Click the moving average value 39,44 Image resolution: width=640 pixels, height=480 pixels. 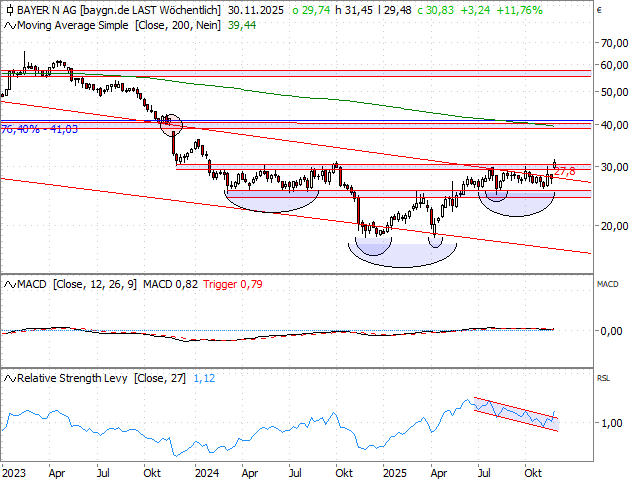242,25
